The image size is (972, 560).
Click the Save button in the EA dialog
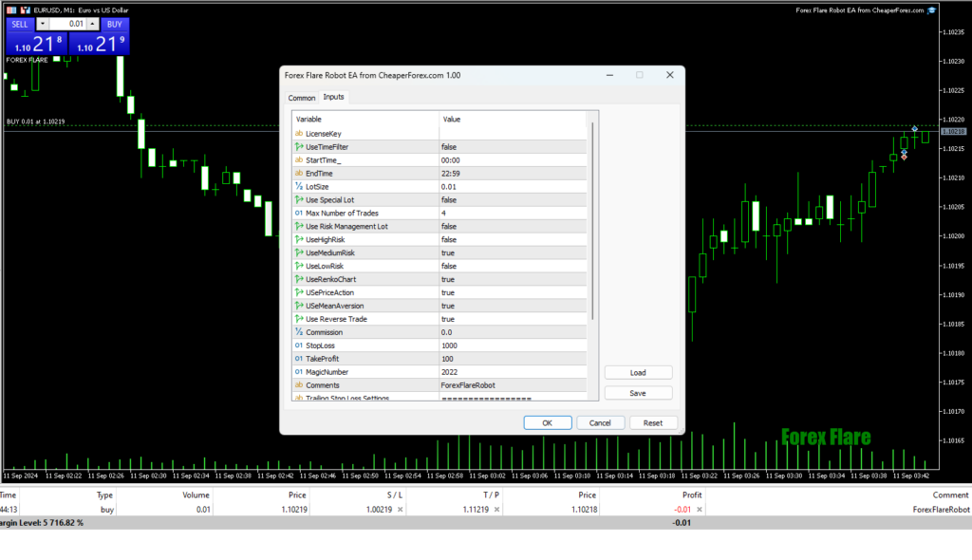tap(638, 392)
